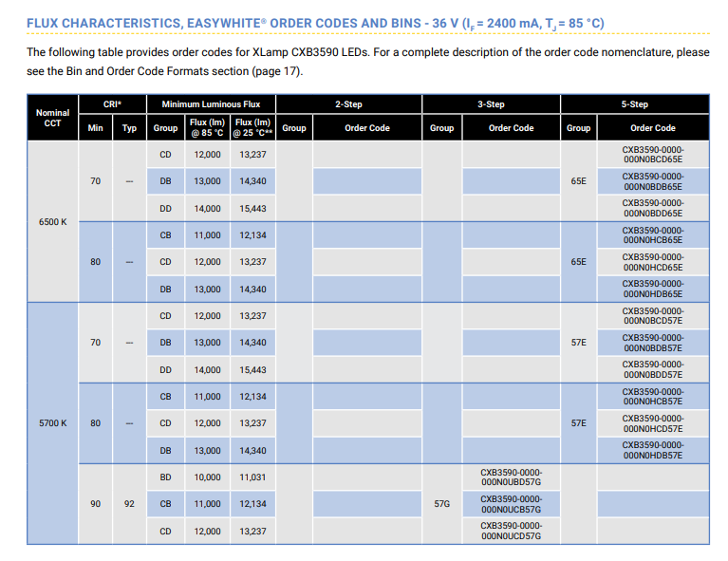Screen dimensions: 728x561
Task: Select order code 'CXB3590-0000-000N0HDB65E'
Action: [653, 289]
